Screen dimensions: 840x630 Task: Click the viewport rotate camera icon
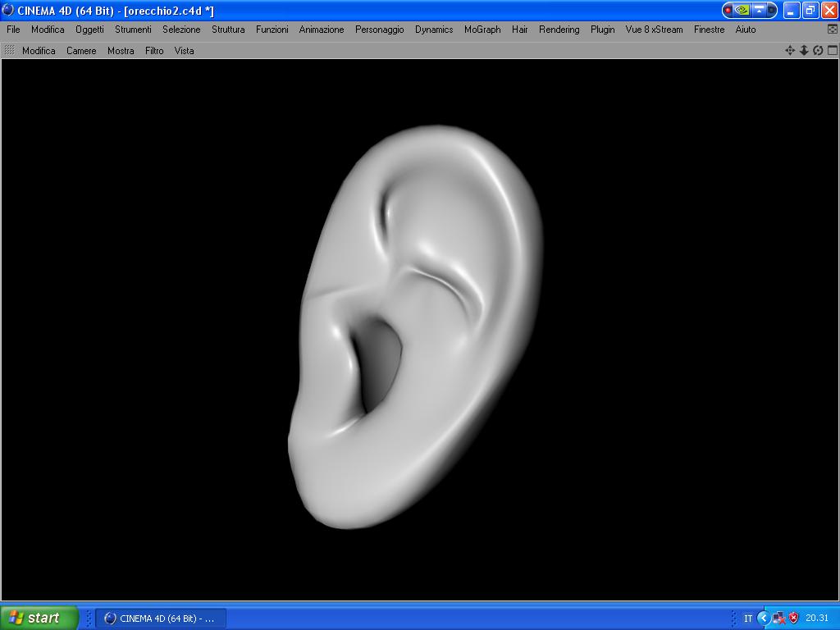818,50
